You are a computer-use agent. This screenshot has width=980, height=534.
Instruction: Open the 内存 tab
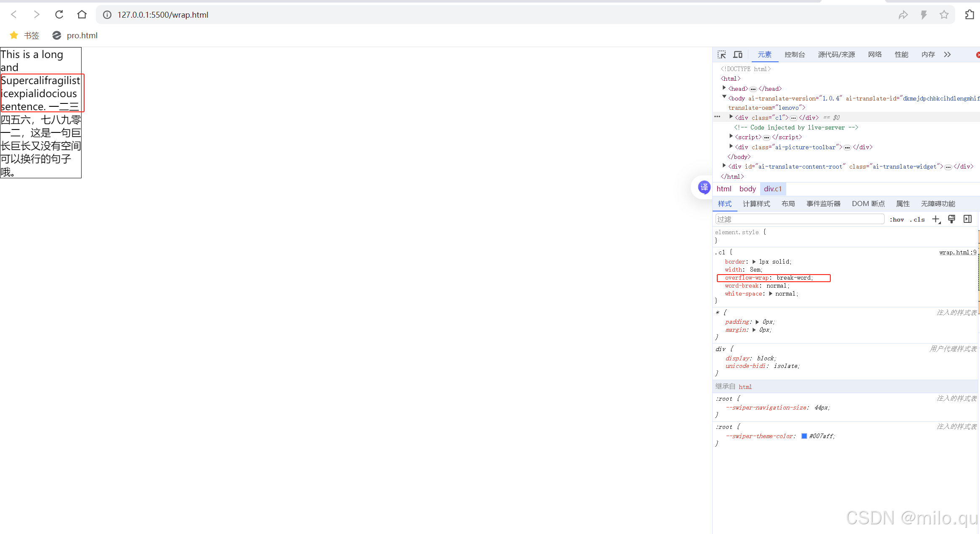tap(928, 55)
